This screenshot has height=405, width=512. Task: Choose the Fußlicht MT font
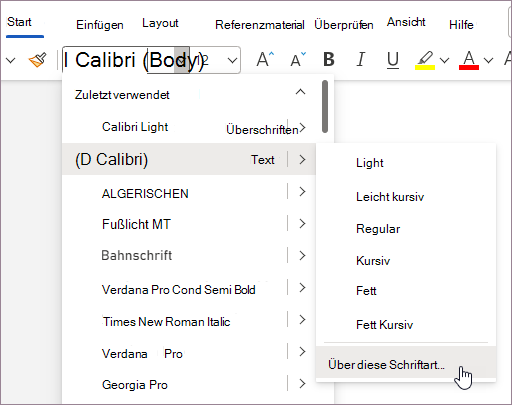click(136, 224)
